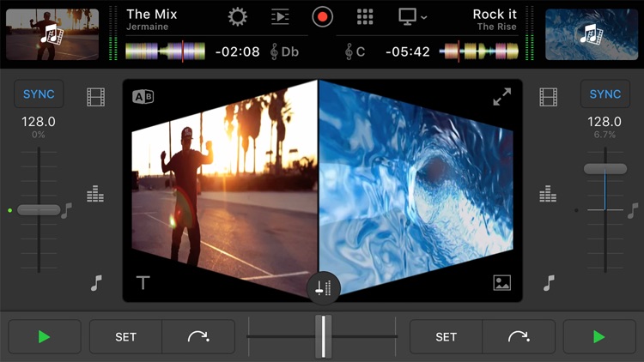Open right deck equalizer bars icon
The height and width of the screenshot is (362, 644).
click(548, 194)
